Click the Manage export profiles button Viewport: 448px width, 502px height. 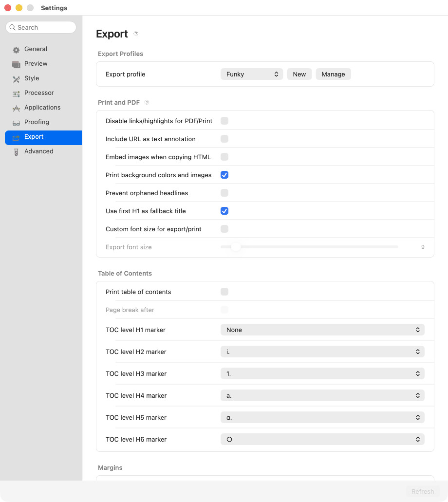(334, 74)
